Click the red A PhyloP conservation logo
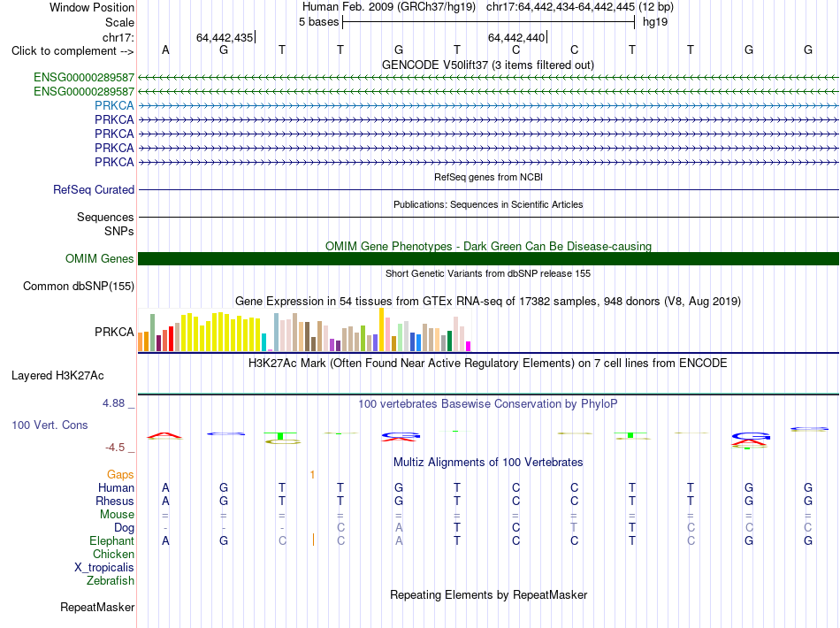 (x=164, y=436)
